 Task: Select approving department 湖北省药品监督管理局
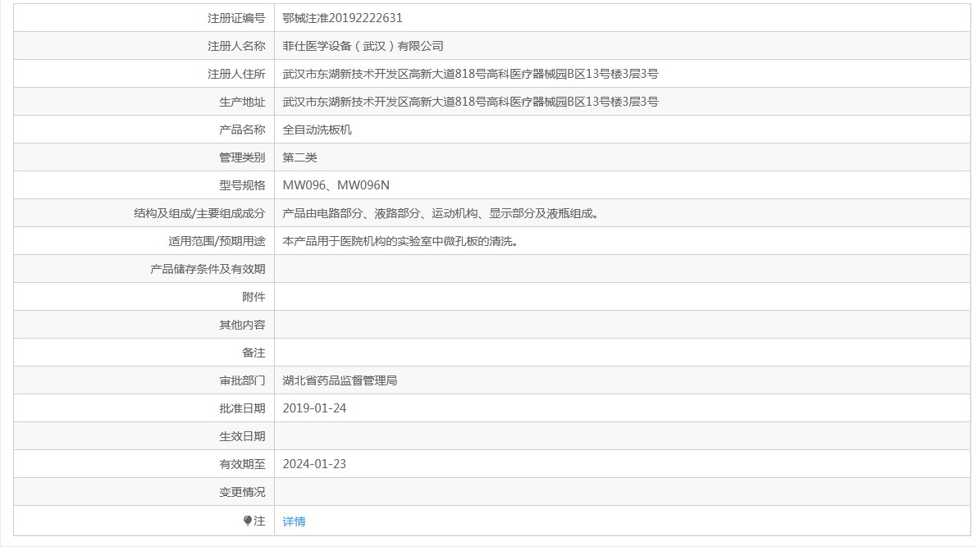pyautogui.click(x=340, y=380)
